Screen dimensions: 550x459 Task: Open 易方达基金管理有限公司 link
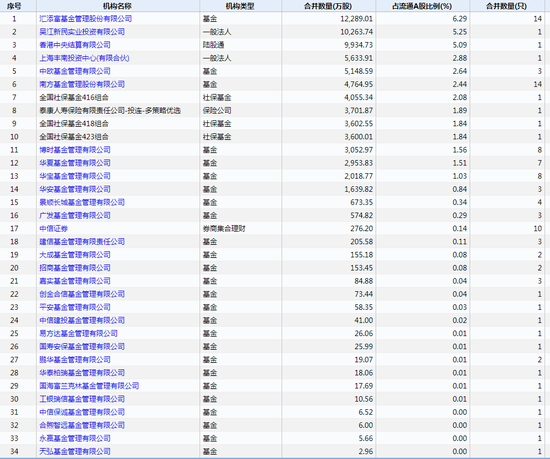click(x=78, y=333)
